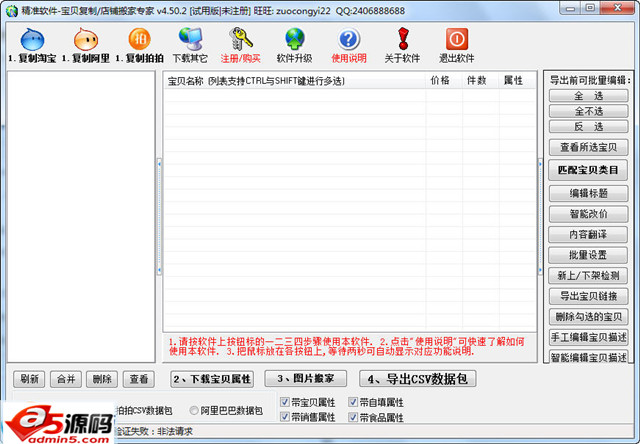Open 注册/购买 register or purchase

(240, 45)
